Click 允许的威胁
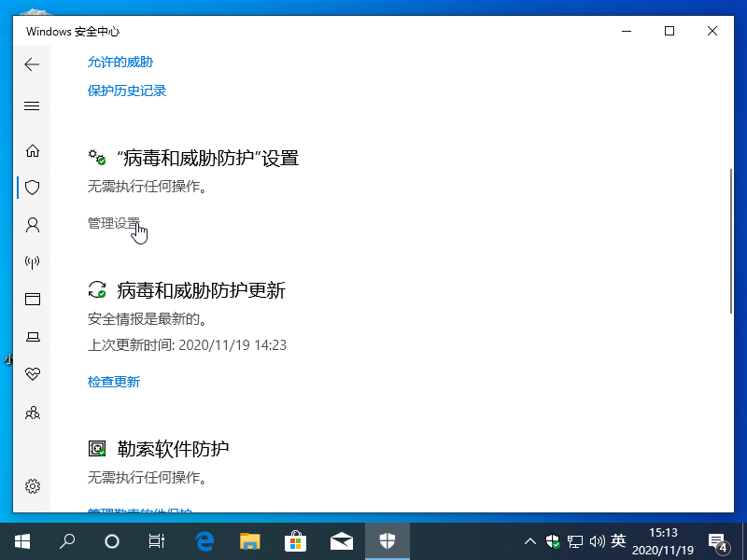The height and width of the screenshot is (560, 747). point(120,61)
